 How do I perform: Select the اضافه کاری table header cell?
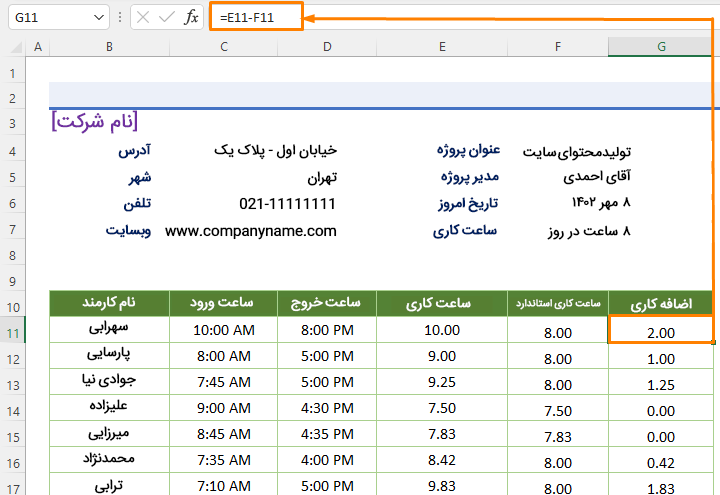(660, 303)
